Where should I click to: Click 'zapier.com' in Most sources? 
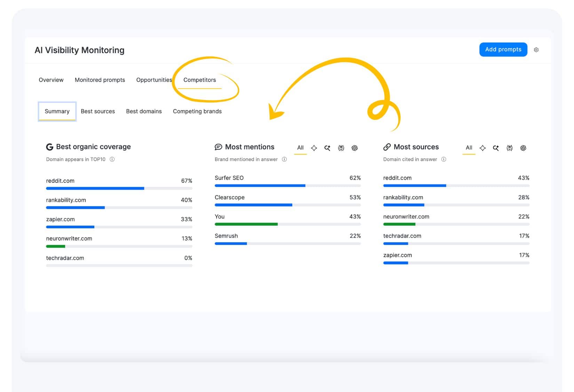point(397,255)
